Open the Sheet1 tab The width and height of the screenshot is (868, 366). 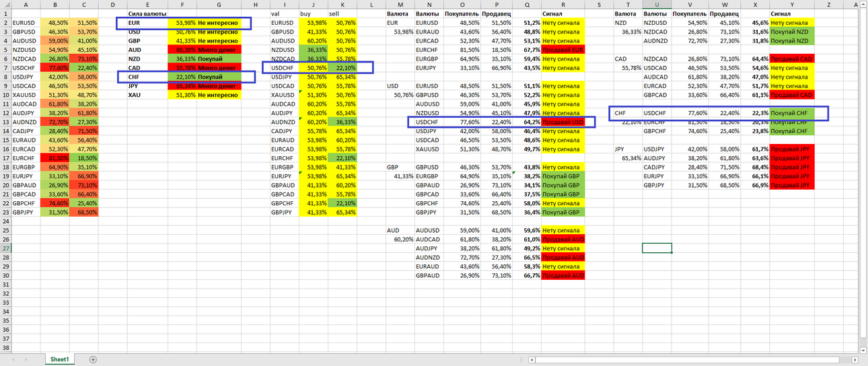coord(59,360)
